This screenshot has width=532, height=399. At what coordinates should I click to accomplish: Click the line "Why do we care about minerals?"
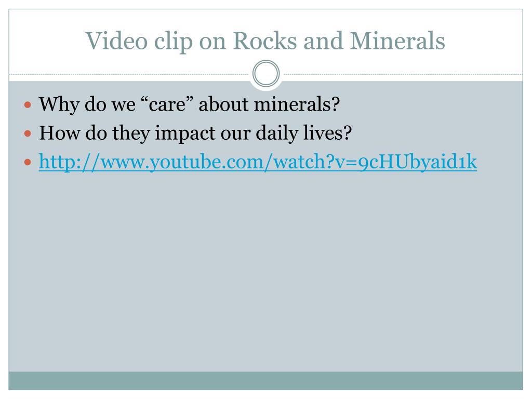189,104
